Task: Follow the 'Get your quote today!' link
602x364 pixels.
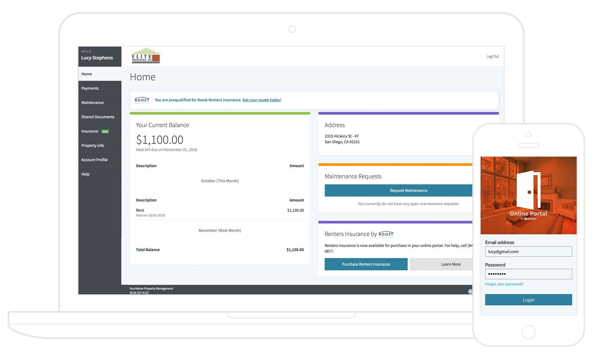Action: 261,100
